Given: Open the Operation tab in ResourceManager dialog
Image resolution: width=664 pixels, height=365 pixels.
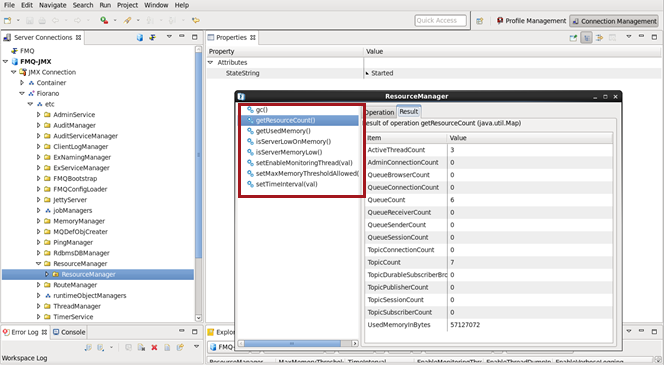Looking at the screenshot, I should pos(379,112).
